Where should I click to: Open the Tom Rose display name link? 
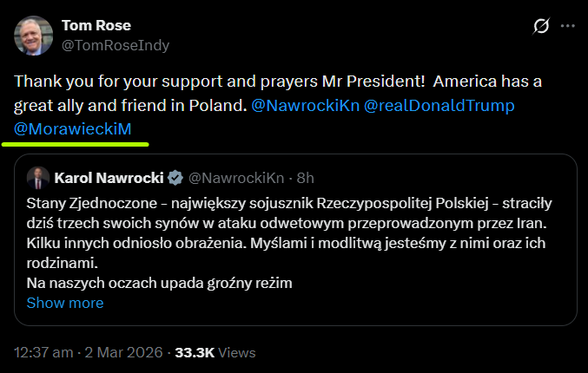coord(96,24)
